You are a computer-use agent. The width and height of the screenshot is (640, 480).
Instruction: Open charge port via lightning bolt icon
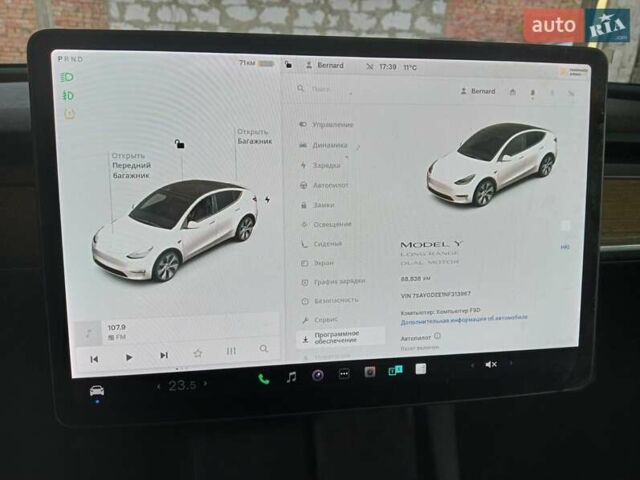(267, 200)
